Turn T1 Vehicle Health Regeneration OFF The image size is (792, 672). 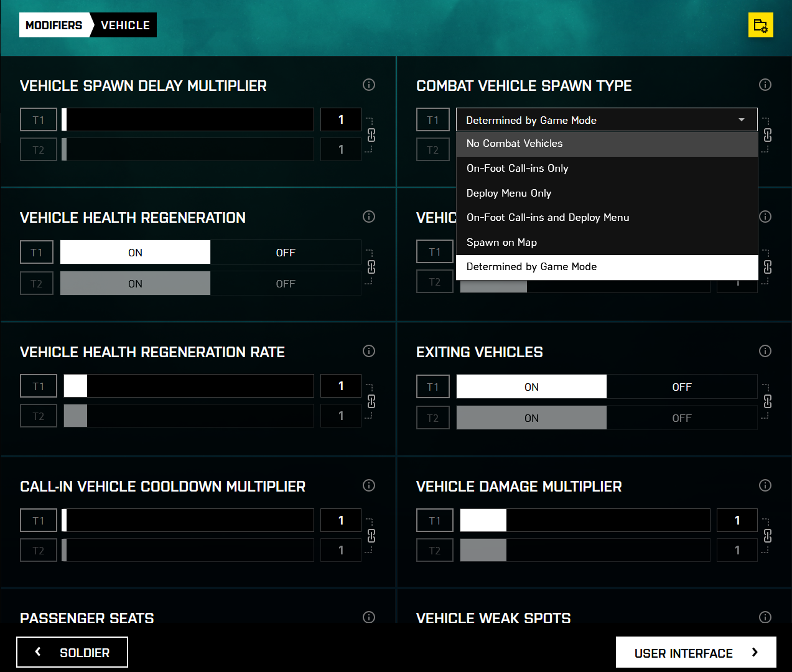coord(286,253)
